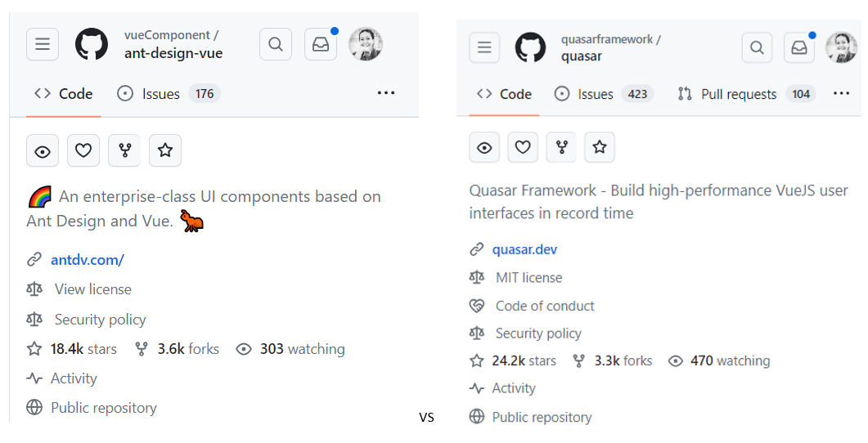Toggle star on quasar repository
The image size is (868, 443).
tap(599, 147)
